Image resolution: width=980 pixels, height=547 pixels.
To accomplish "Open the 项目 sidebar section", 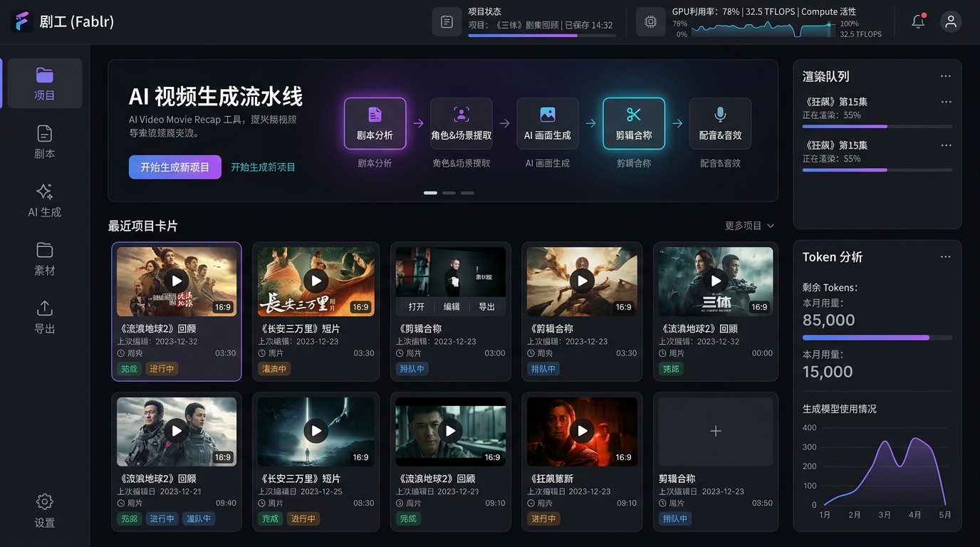I will [44, 83].
